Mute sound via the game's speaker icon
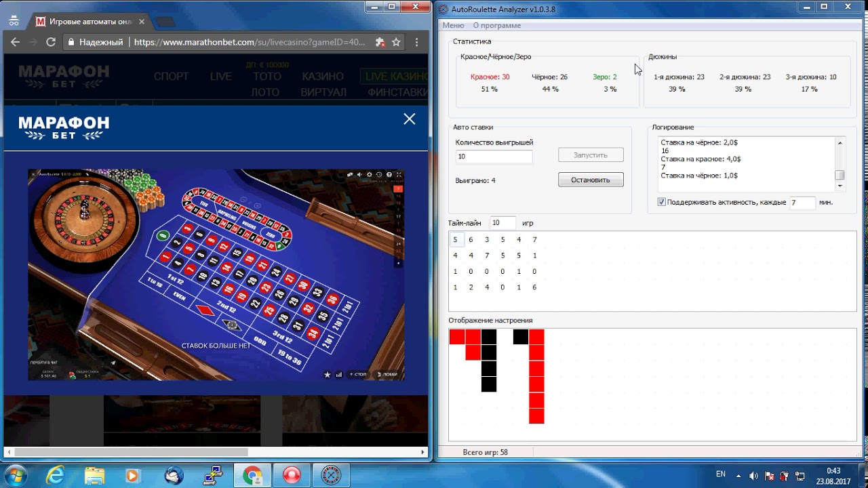The image size is (868, 488). pyautogui.click(x=359, y=174)
